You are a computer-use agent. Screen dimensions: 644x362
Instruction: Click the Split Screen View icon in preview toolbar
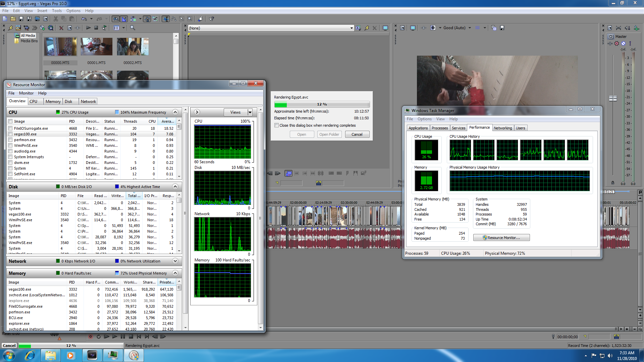click(x=433, y=28)
